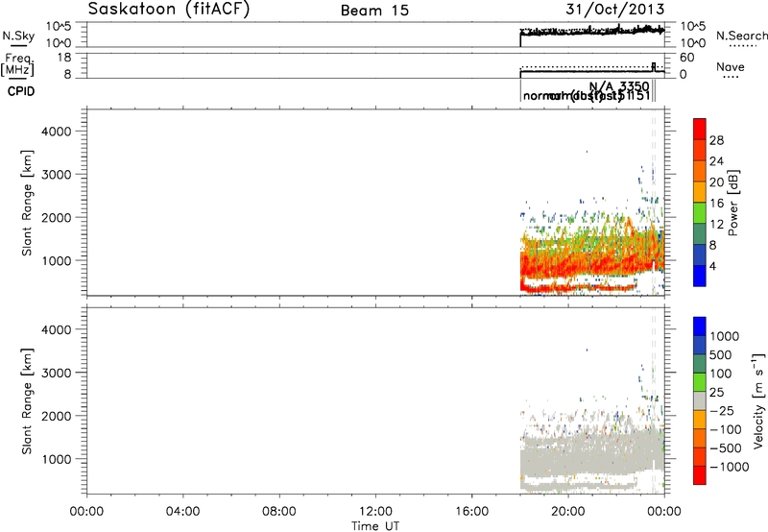Select the 'N/A 3350' CPID annotation

619,87
